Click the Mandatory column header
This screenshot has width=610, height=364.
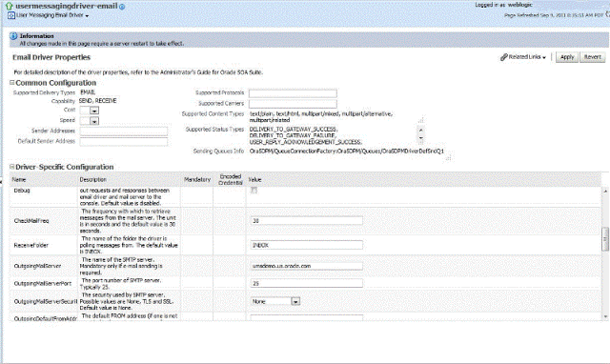point(197,180)
